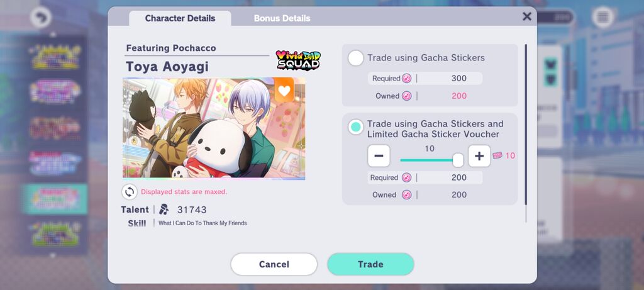This screenshot has height=290, width=644.
Task: Decrease voucher count with minus button
Action: [x=379, y=156]
